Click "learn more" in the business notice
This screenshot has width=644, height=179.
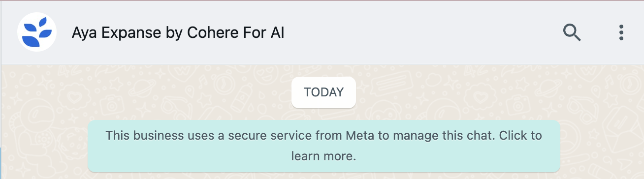click(x=323, y=157)
